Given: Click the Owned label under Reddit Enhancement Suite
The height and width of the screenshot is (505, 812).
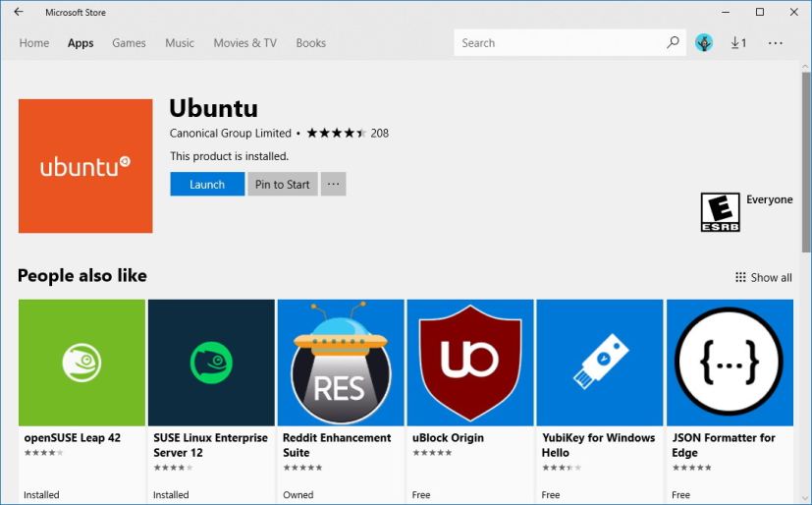Looking at the screenshot, I should point(298,494).
